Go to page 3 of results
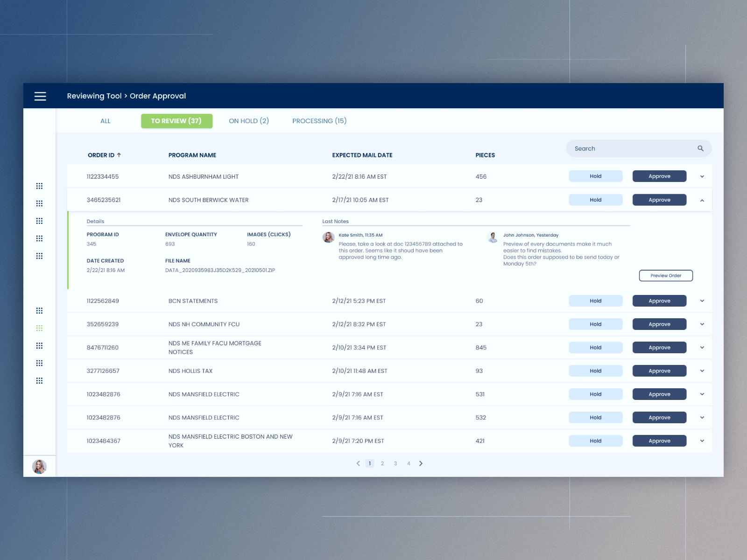Viewport: 747px width, 560px height. (x=395, y=463)
